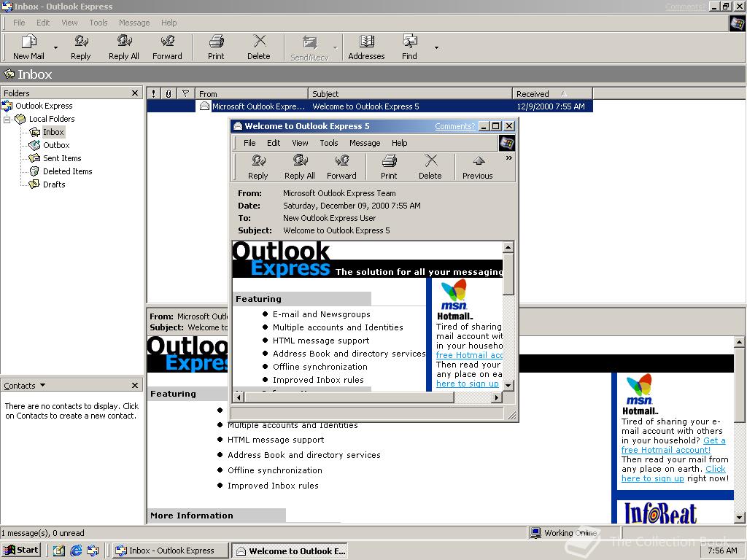Image resolution: width=747 pixels, height=560 pixels.
Task: Sort by priority column header
Action: [153, 94]
